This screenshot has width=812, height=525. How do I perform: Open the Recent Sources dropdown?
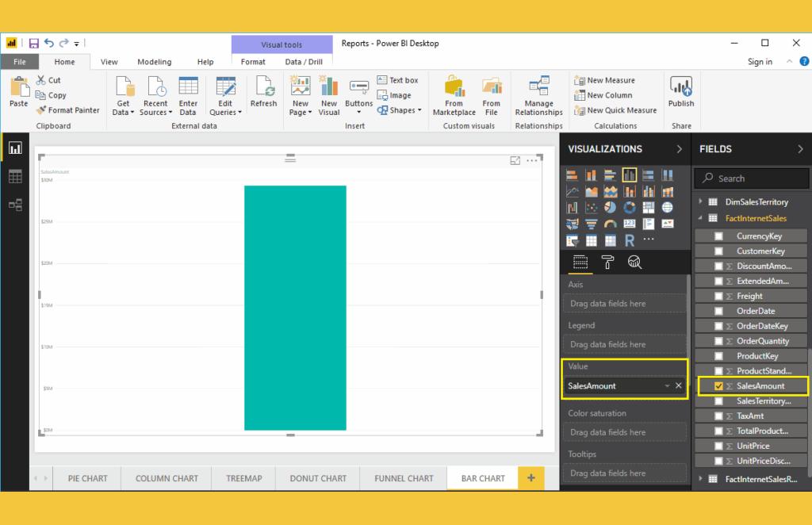click(x=155, y=96)
